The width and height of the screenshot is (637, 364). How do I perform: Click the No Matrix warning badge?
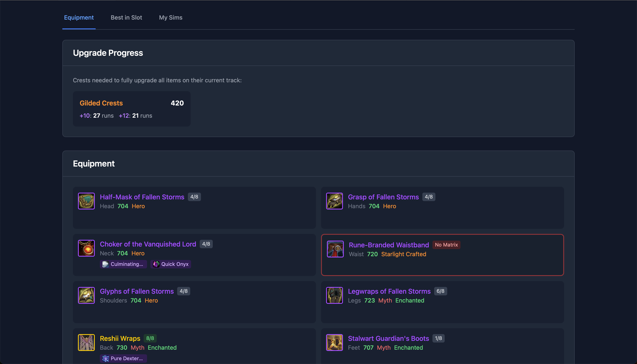(x=446, y=245)
